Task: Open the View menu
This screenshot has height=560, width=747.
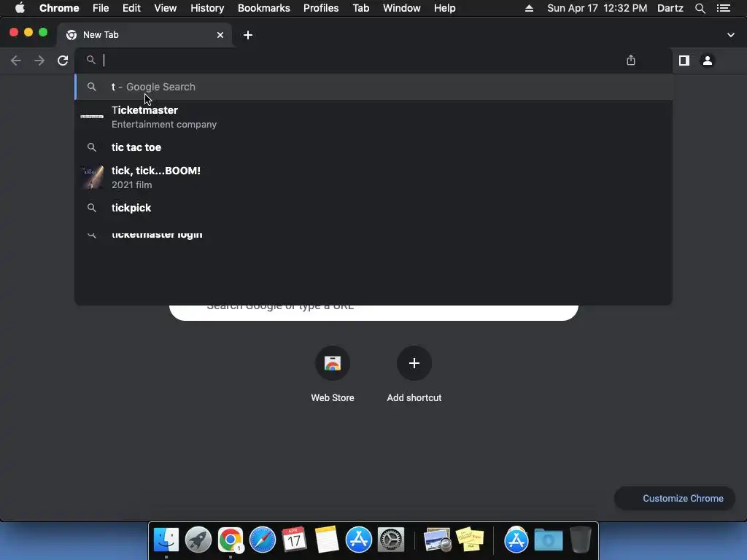Action: pyautogui.click(x=166, y=8)
